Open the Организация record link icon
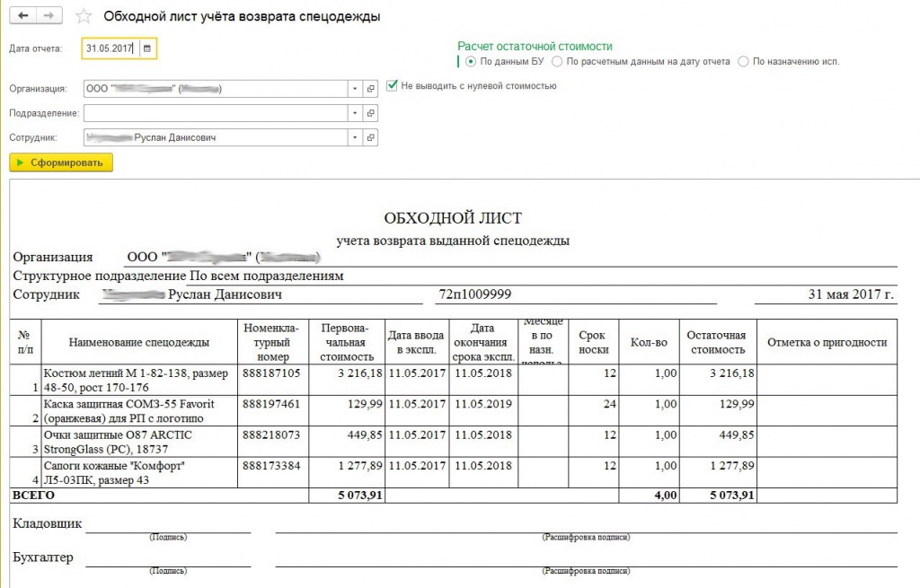Screen dimensions: 920x588 pos(370,89)
